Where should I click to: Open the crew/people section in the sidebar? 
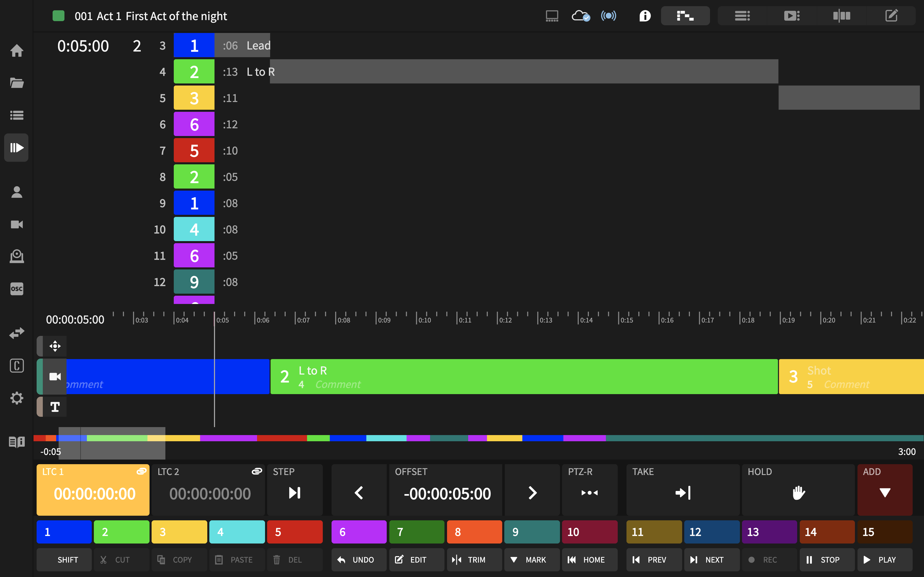point(17,192)
